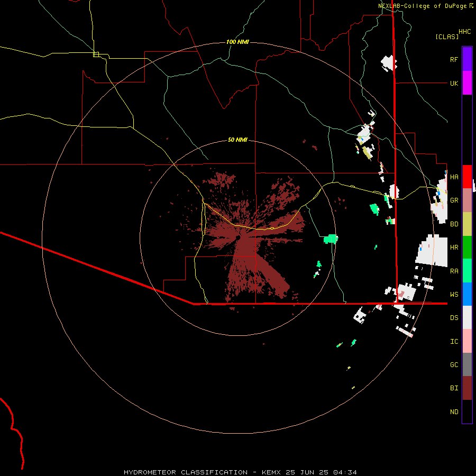Viewport: 476px width, 476px height.
Task: Select the GR legend color block
Action: coord(467,200)
